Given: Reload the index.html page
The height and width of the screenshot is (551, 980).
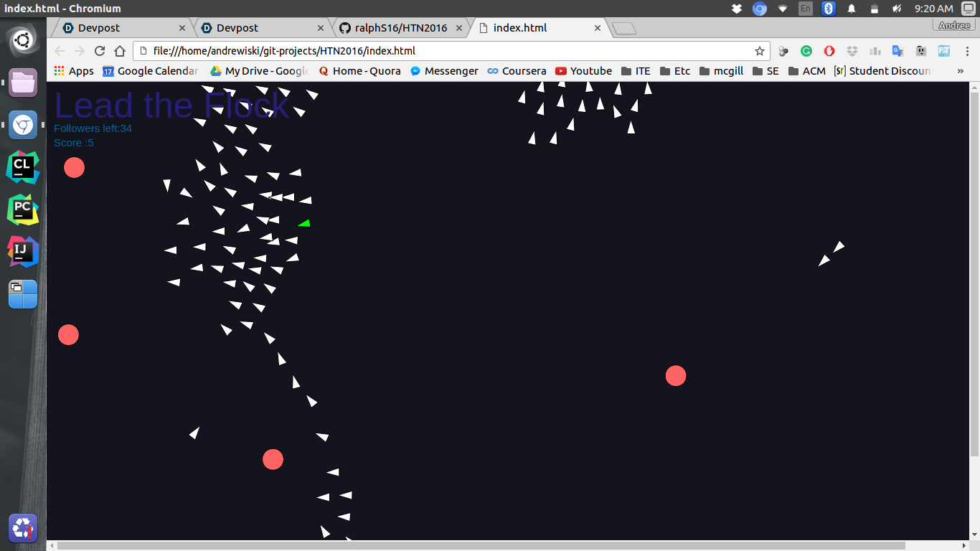Looking at the screenshot, I should 100,51.
